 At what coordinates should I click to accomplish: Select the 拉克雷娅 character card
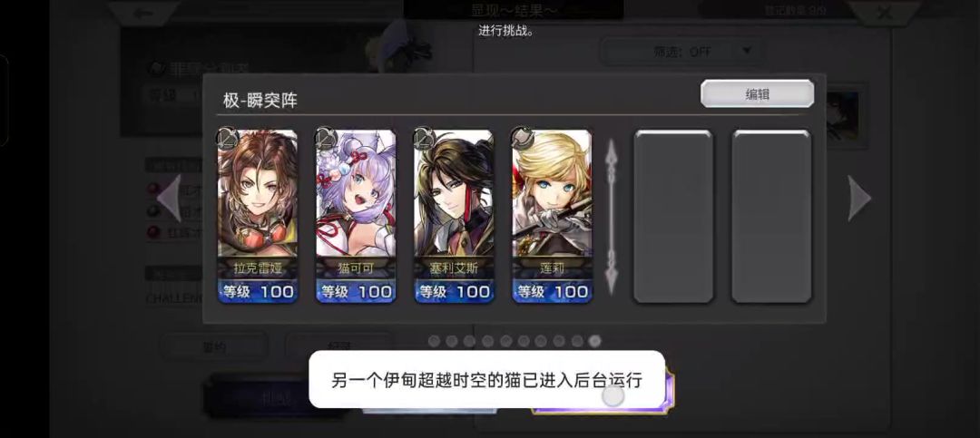pos(258,216)
